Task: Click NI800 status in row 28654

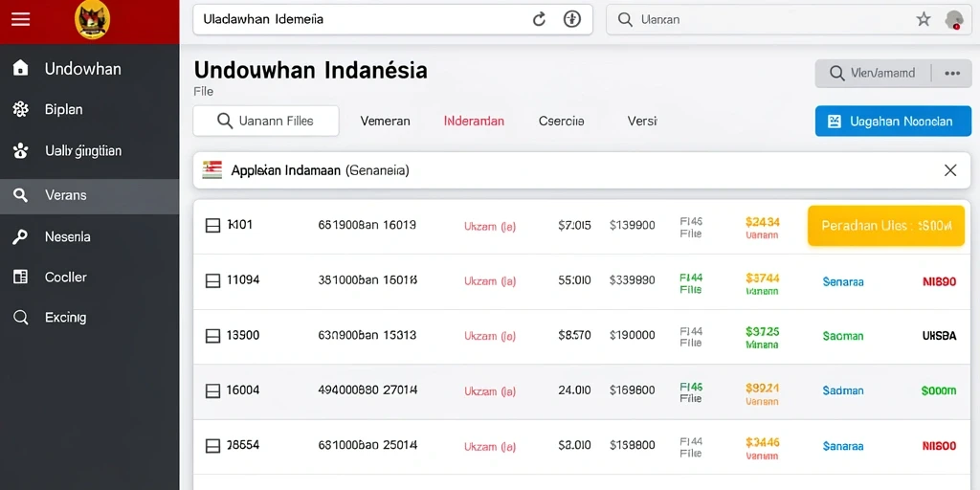Action: (940, 446)
